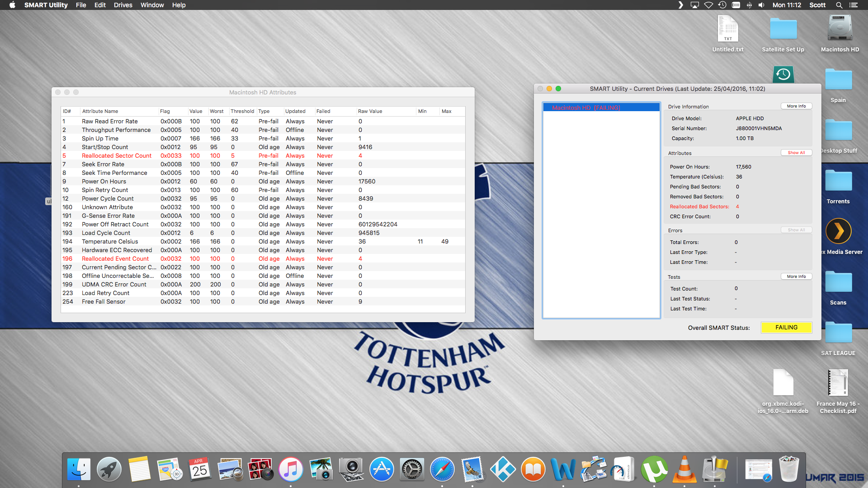
Task: Open the Torrents folder on desktop
Action: (838, 181)
